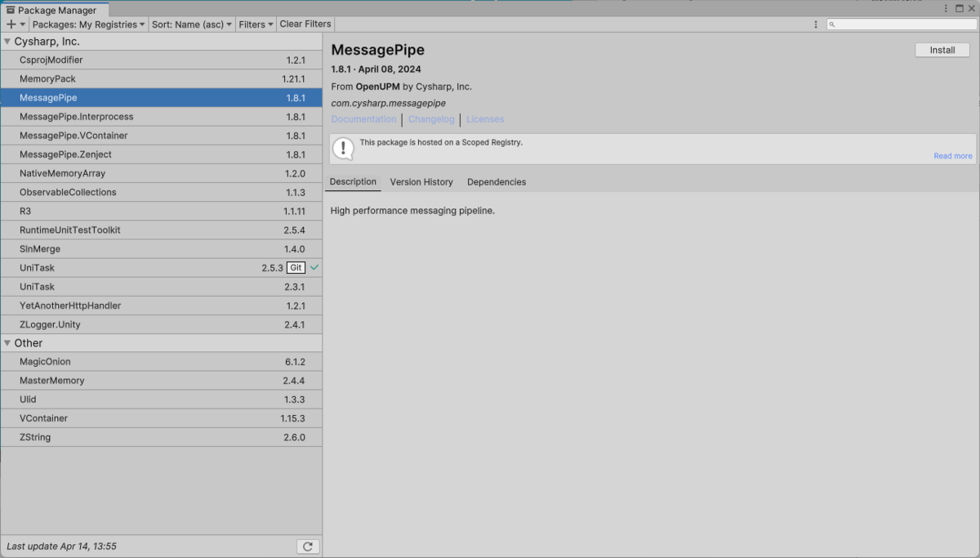Image resolution: width=980 pixels, height=558 pixels.
Task: Select the highlighted MessagePipe package row
Action: pyautogui.click(x=161, y=98)
